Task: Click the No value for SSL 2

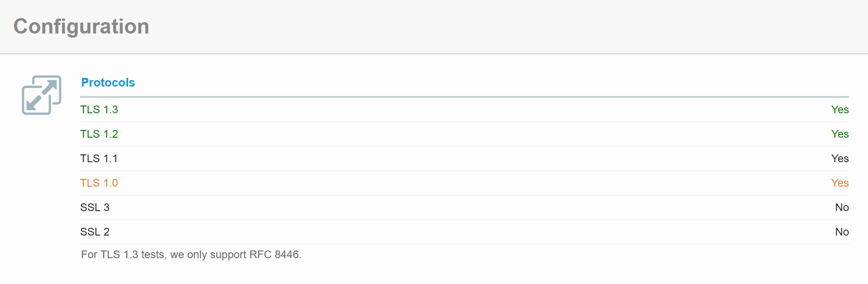Action: pos(842,232)
